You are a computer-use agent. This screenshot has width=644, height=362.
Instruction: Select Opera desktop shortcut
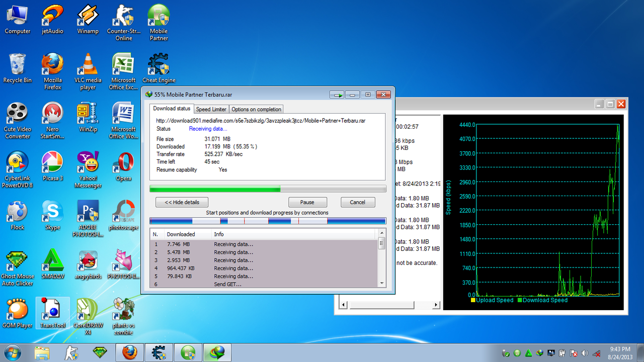(124, 166)
